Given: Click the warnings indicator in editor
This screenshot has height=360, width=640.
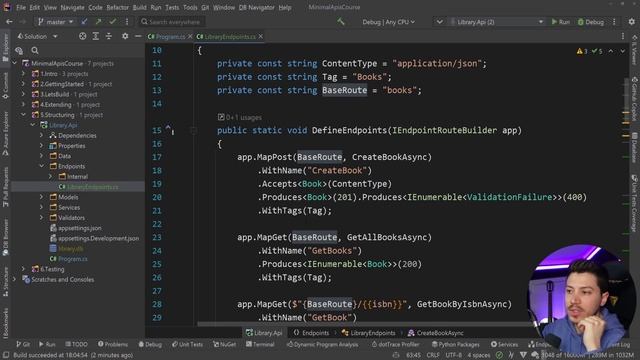Looking at the screenshot, I should click(x=582, y=51).
